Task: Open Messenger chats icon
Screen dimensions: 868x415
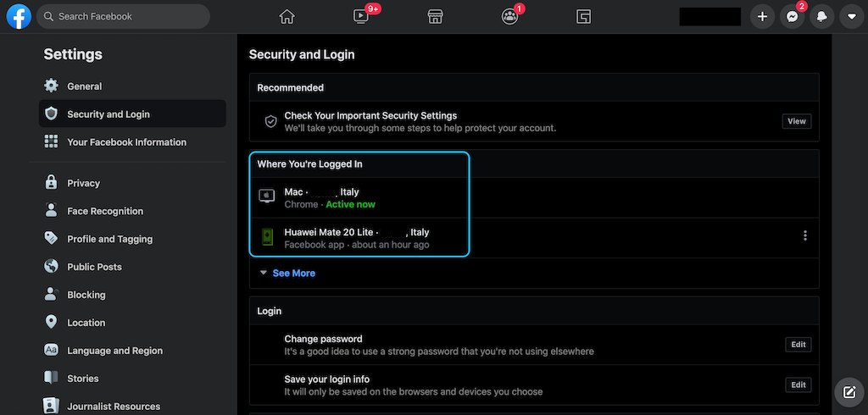Action: (x=793, y=17)
